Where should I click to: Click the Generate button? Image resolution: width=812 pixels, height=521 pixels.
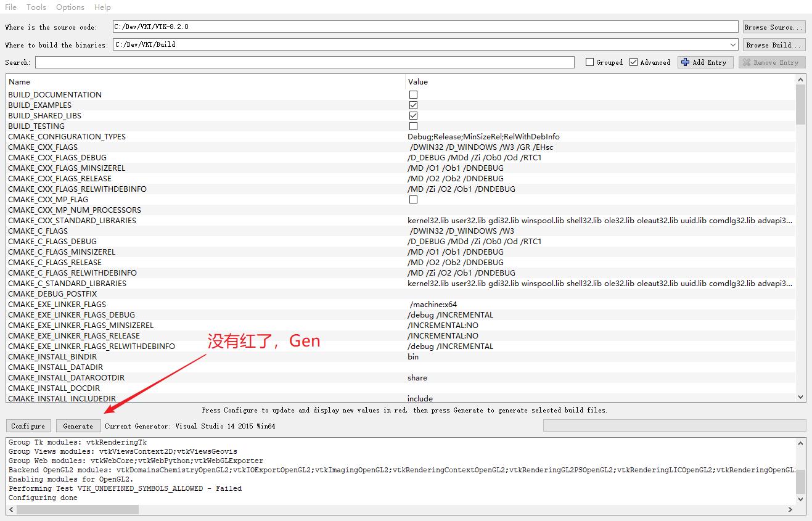[78, 426]
